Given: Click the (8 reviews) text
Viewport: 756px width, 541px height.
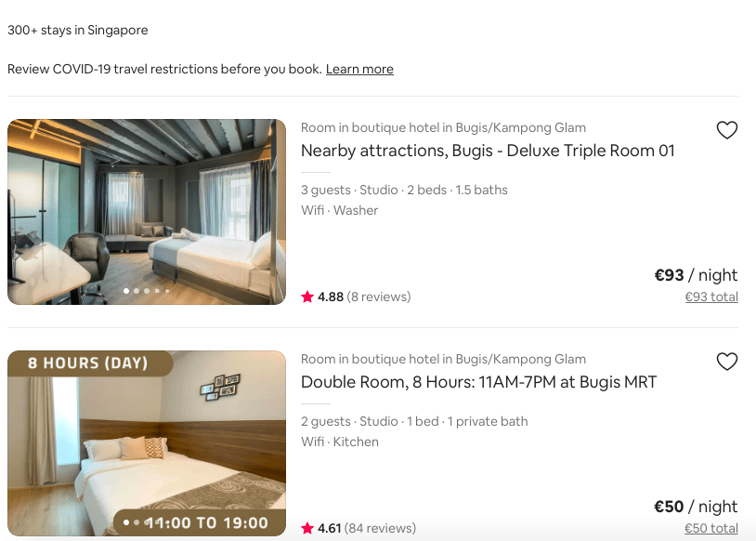Looking at the screenshot, I should pos(379,297).
